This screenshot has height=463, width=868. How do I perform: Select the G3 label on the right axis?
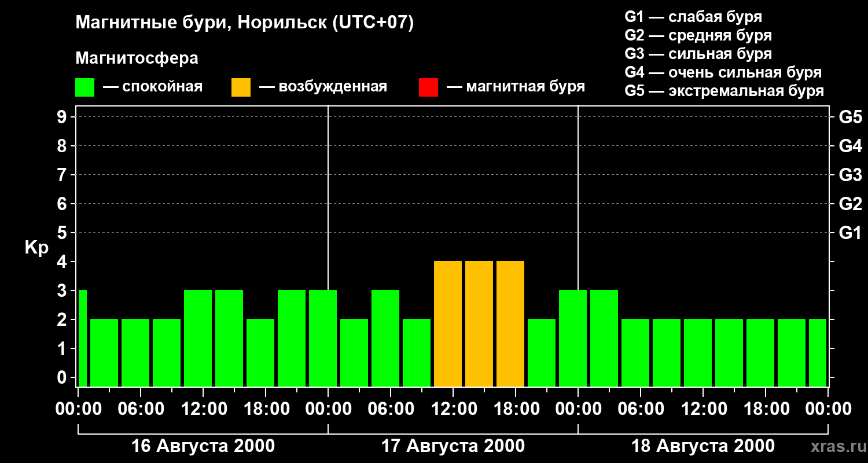pos(851,175)
